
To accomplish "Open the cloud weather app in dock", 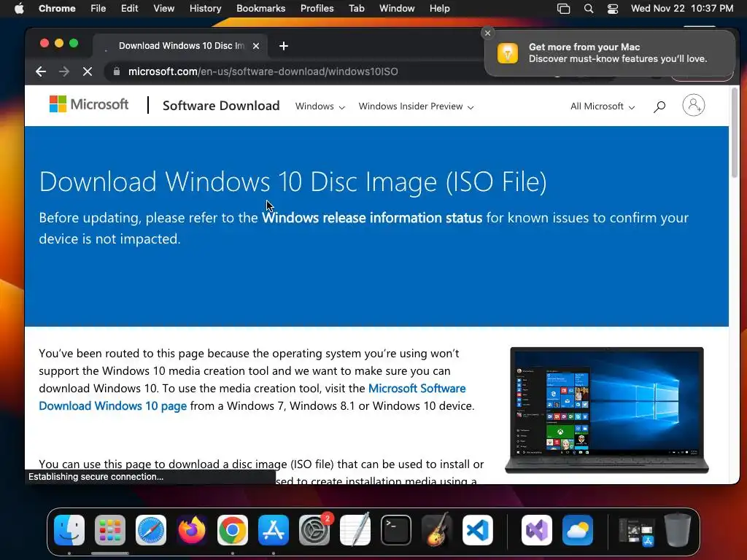I will tap(578, 529).
